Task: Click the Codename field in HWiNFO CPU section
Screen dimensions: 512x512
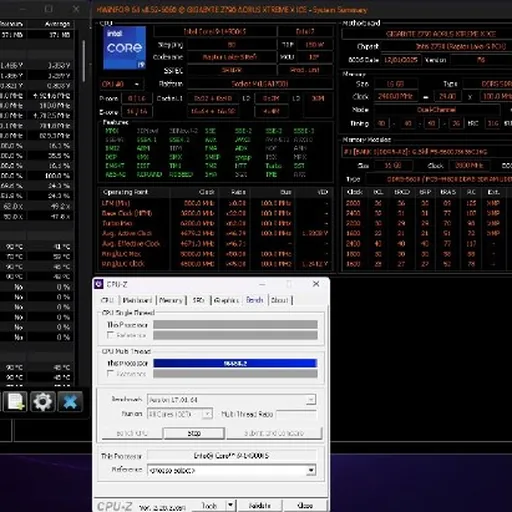Action: click(x=231, y=57)
